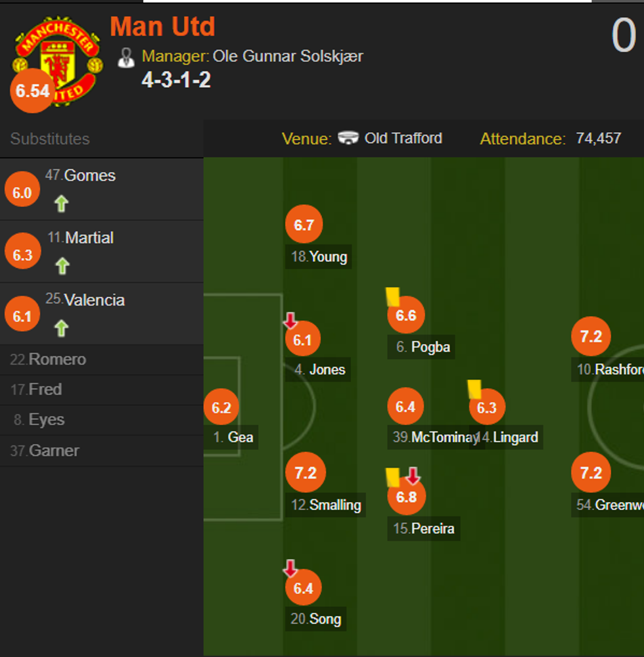This screenshot has width=644, height=657.
Task: Click the red substitution arrow above Jones
Action: pyautogui.click(x=290, y=321)
